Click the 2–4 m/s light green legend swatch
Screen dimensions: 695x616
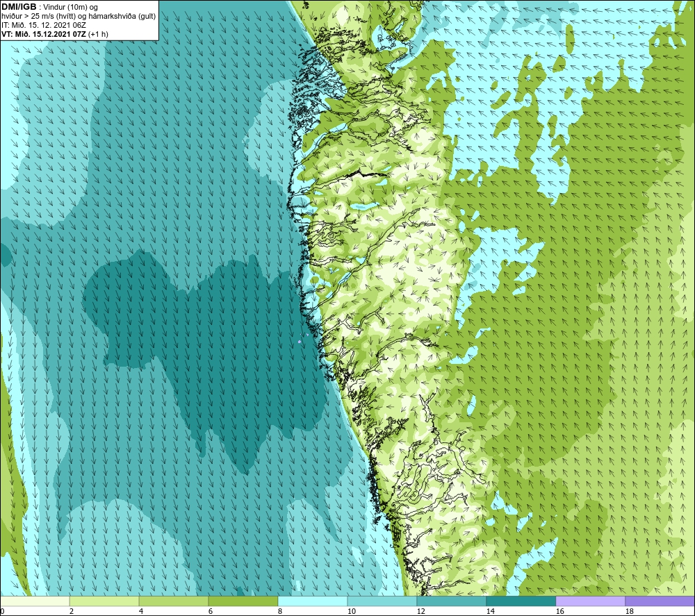pos(104,601)
